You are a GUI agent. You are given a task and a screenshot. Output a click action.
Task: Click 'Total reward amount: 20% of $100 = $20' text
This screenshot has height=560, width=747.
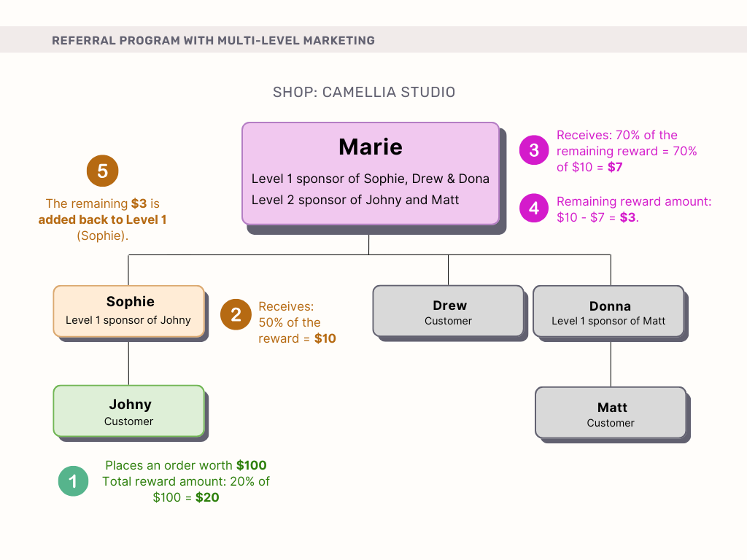pyautogui.click(x=186, y=489)
